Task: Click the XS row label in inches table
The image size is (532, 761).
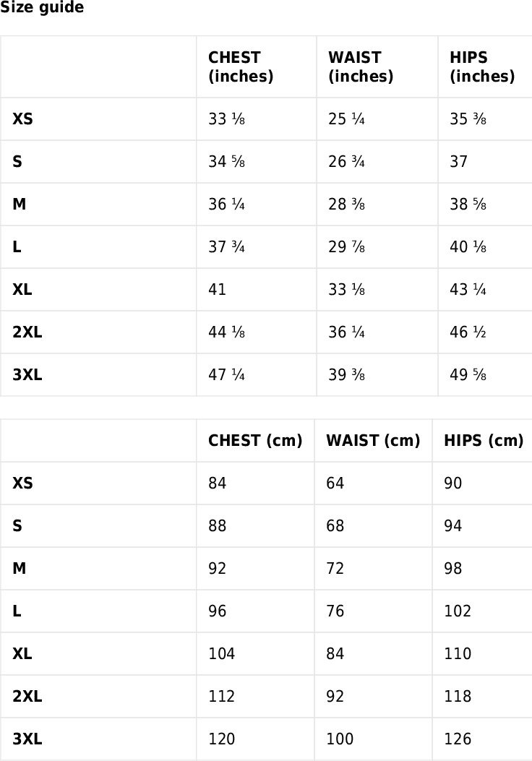Action: point(23,119)
